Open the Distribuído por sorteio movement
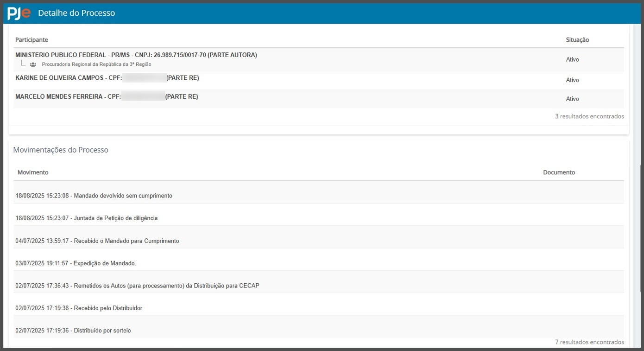Image resolution: width=644 pixels, height=351 pixels. 73,331
